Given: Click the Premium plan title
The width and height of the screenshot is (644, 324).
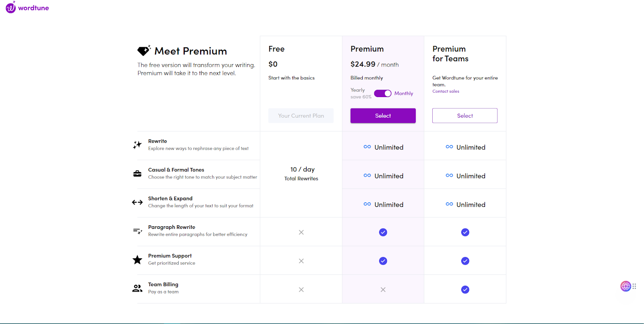Looking at the screenshot, I should pyautogui.click(x=367, y=49).
